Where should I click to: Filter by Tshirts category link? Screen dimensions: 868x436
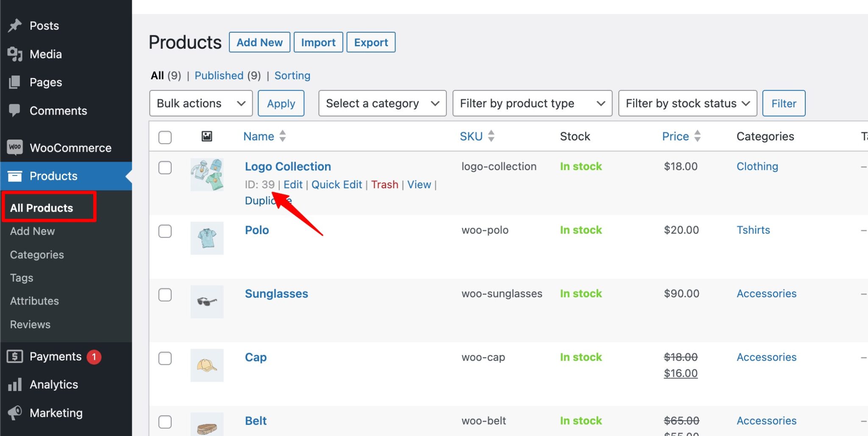click(753, 230)
